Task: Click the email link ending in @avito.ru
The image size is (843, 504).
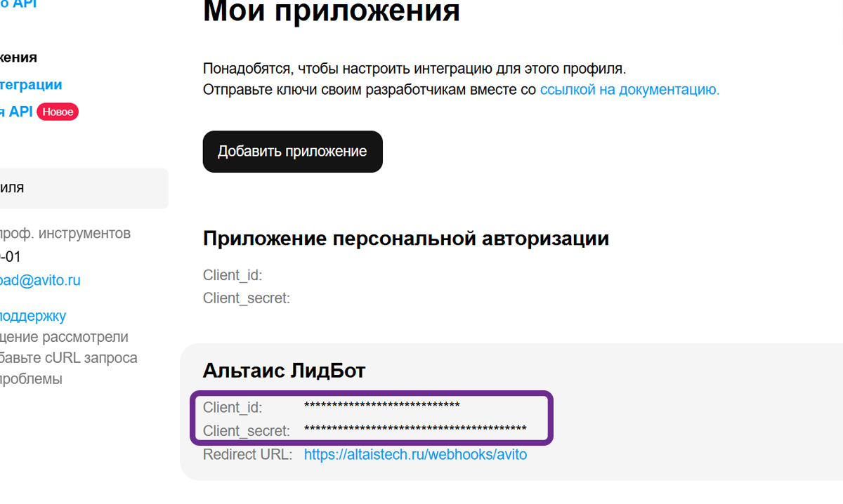Action: pyautogui.click(x=40, y=279)
